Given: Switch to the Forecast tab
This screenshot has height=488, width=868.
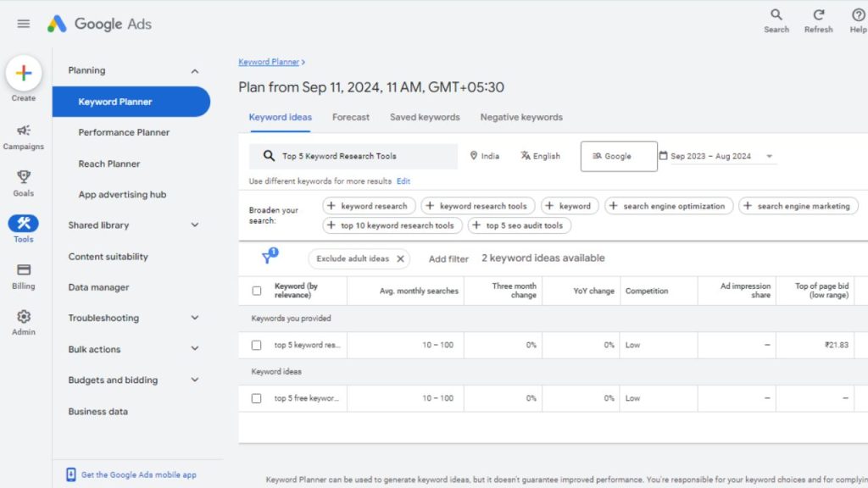Looking at the screenshot, I should 350,118.
